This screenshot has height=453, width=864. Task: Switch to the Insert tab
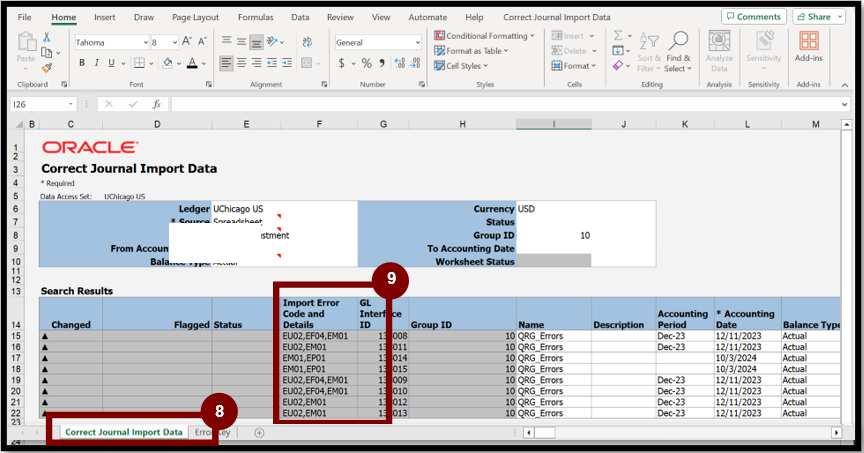click(x=105, y=17)
